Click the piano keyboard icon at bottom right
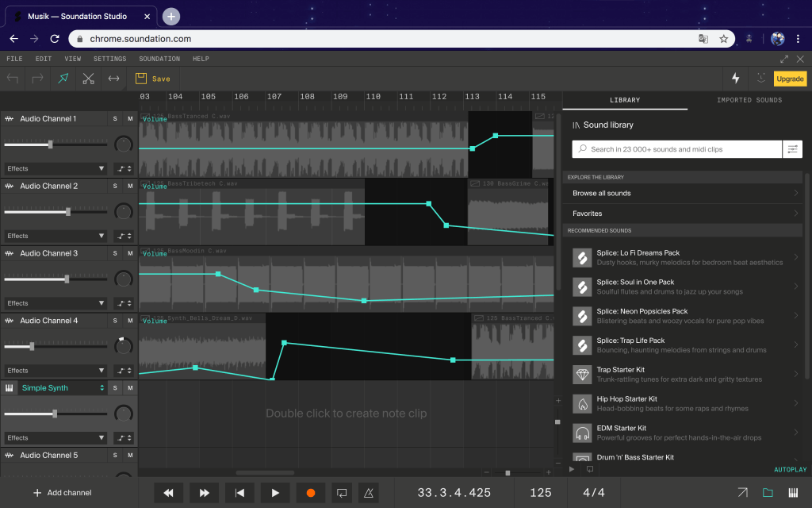Image resolution: width=812 pixels, height=508 pixels. (x=793, y=493)
